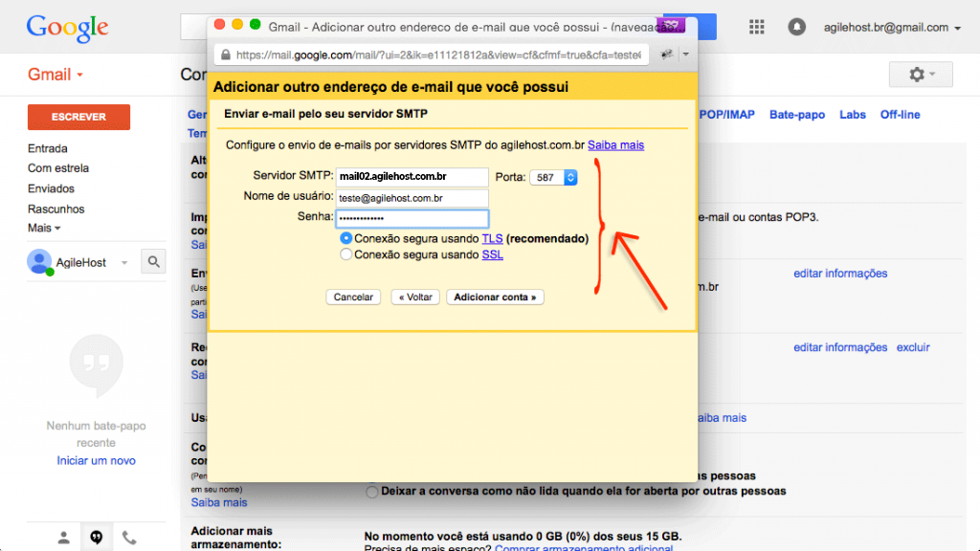Click the excluir link
The width and height of the screenshot is (980, 551).
pos(913,347)
